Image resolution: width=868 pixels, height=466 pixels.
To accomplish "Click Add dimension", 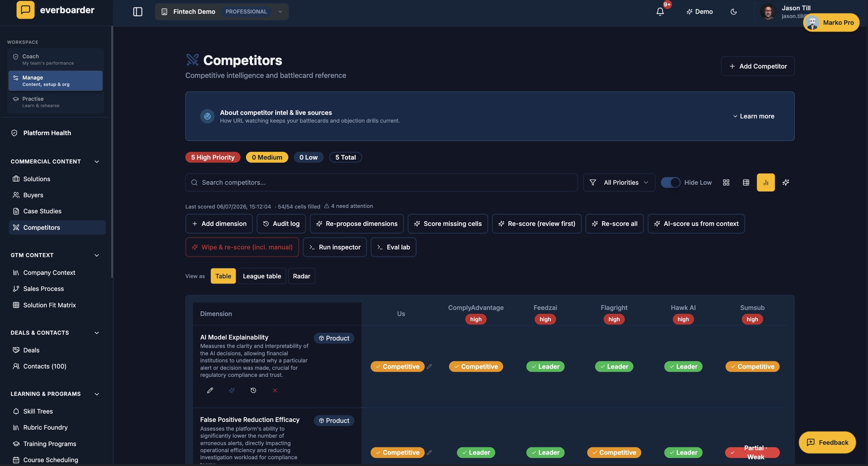I will (x=219, y=224).
